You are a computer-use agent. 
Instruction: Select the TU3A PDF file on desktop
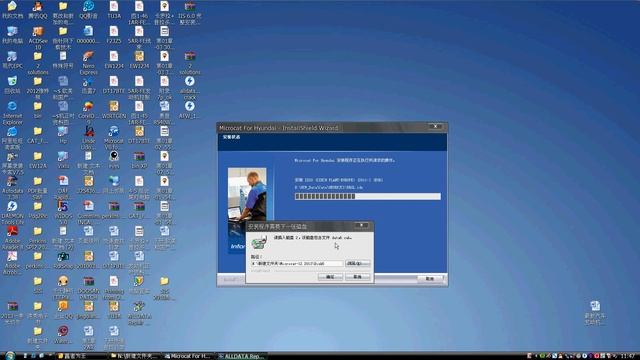tap(114, 10)
